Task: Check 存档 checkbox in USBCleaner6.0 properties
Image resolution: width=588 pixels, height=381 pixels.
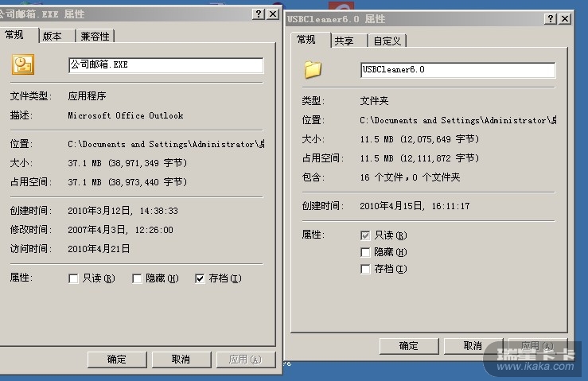Action: (x=365, y=269)
